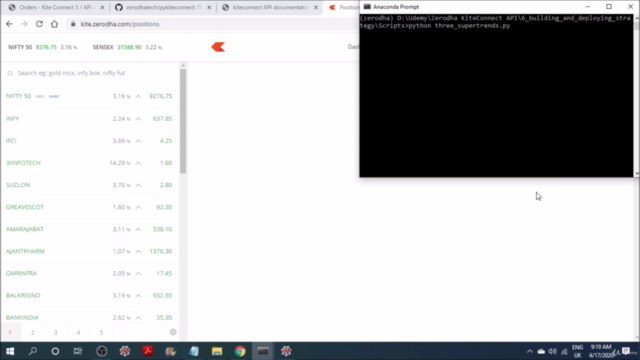Image resolution: width=640 pixels, height=360 pixels.
Task: Open File Explorer from taskbar
Action: click(217, 351)
